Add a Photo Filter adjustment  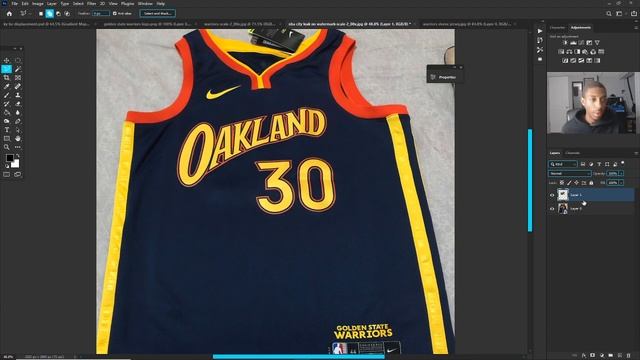[x=585, y=52]
